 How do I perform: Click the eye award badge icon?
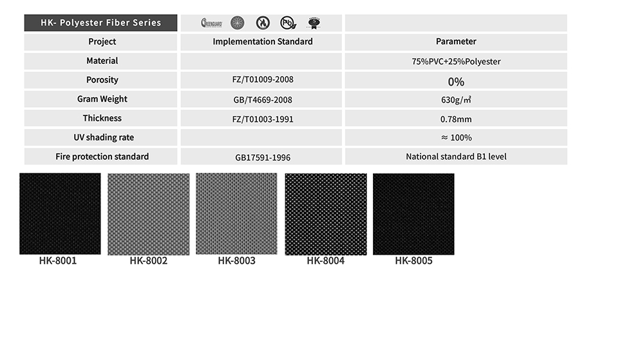pos(314,23)
